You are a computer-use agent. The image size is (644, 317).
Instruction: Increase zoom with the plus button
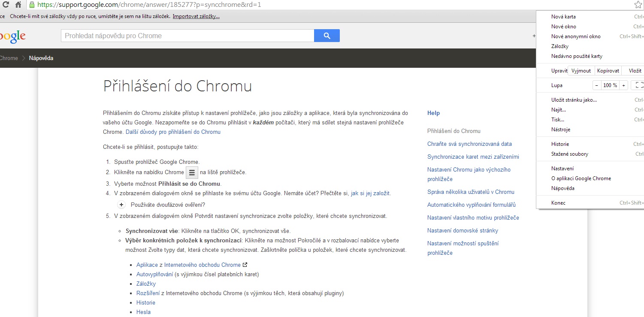[x=624, y=85]
